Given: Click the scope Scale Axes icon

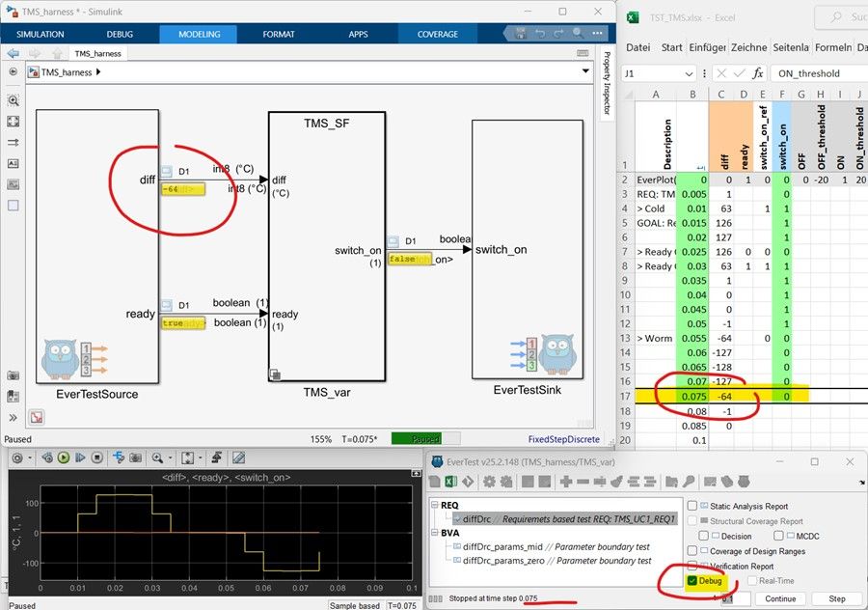Looking at the screenshot, I should (x=188, y=457).
